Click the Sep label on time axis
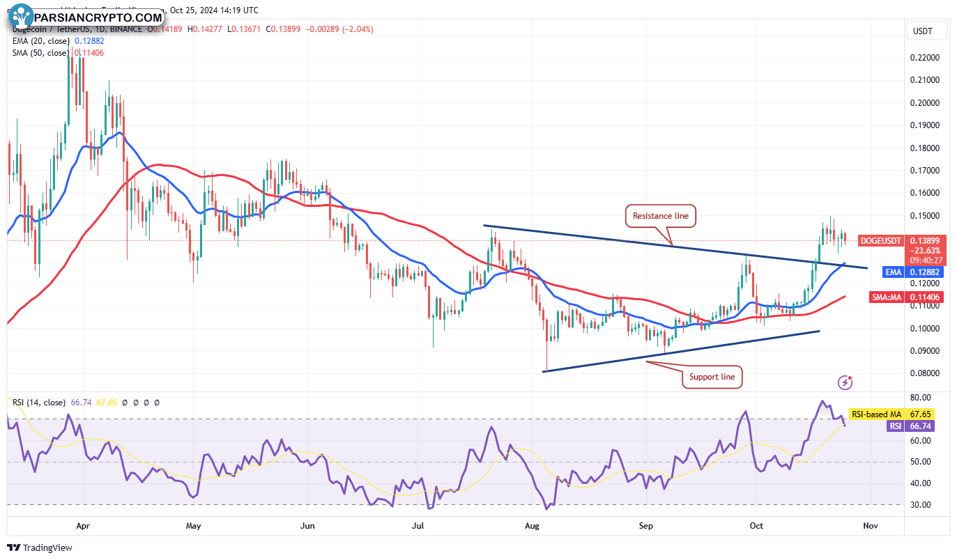 click(646, 526)
